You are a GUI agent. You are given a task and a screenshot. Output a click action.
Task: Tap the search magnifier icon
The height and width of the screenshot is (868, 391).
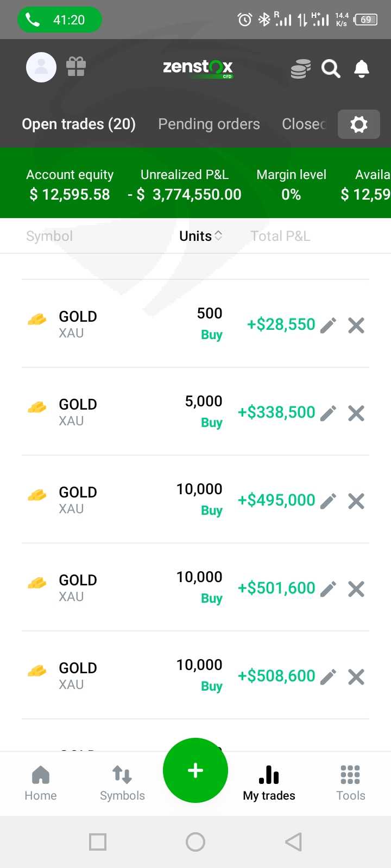331,69
